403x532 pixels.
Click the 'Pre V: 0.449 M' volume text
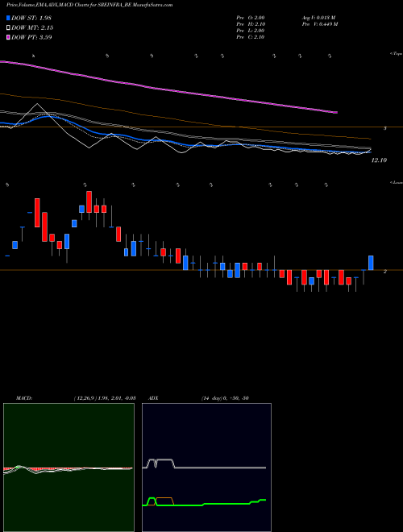click(320, 24)
